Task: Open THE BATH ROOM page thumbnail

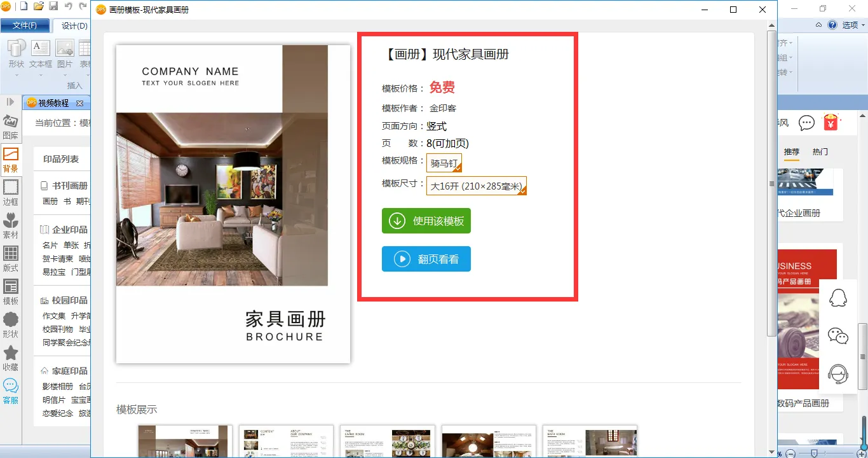Action: pyautogui.click(x=590, y=441)
